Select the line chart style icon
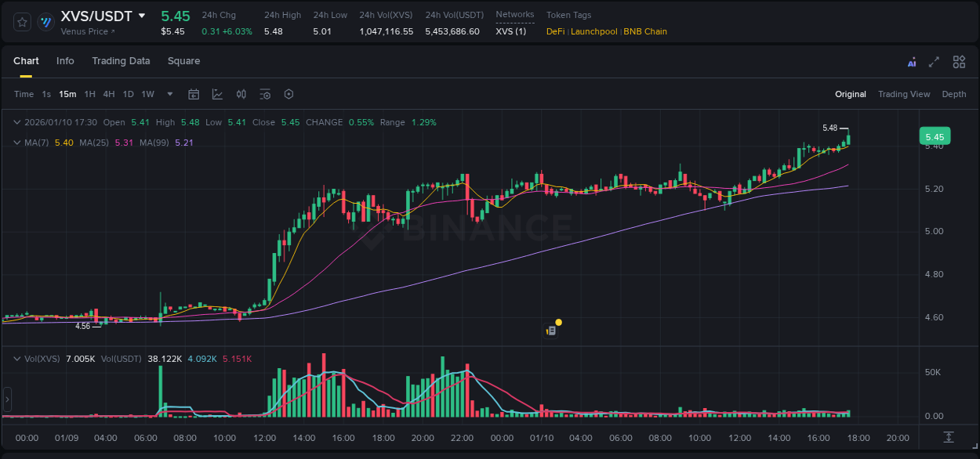980x459 pixels. click(218, 94)
